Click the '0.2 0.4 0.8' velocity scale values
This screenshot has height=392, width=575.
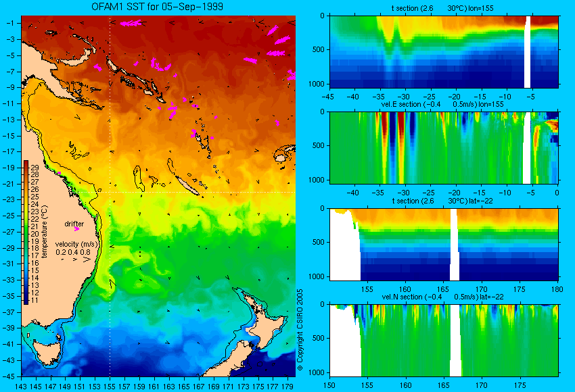73,252
